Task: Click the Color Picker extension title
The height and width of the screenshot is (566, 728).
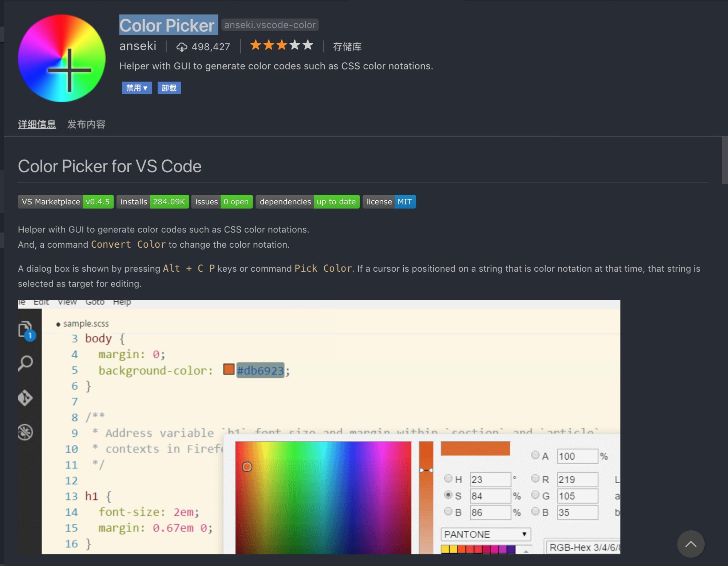Action: [x=169, y=25]
